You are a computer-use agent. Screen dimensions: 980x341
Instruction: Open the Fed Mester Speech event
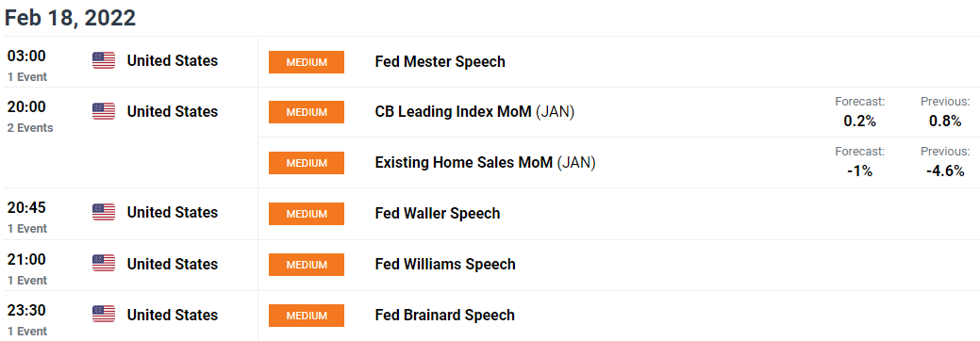(440, 62)
